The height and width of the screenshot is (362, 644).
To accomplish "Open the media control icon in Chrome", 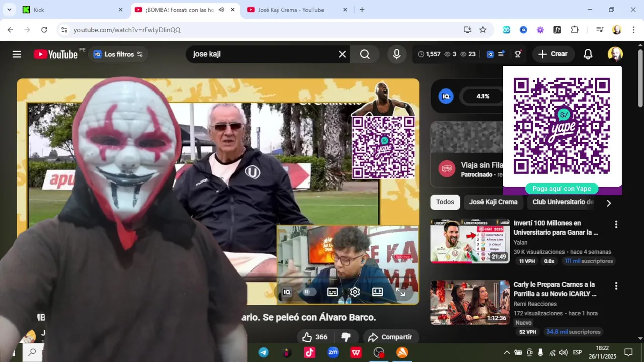I will (599, 30).
